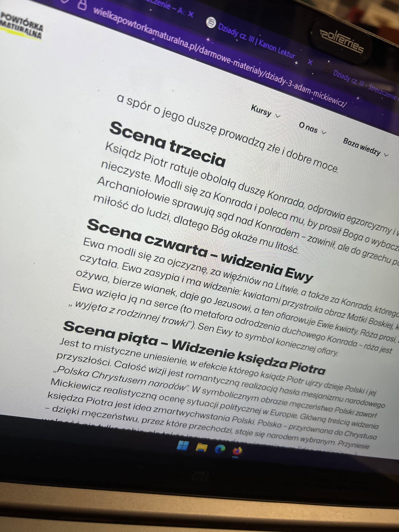Click the wielkapowtorkamaturalna.pl URL in the address bar
The width and height of the screenshot is (399, 532).
219,55
